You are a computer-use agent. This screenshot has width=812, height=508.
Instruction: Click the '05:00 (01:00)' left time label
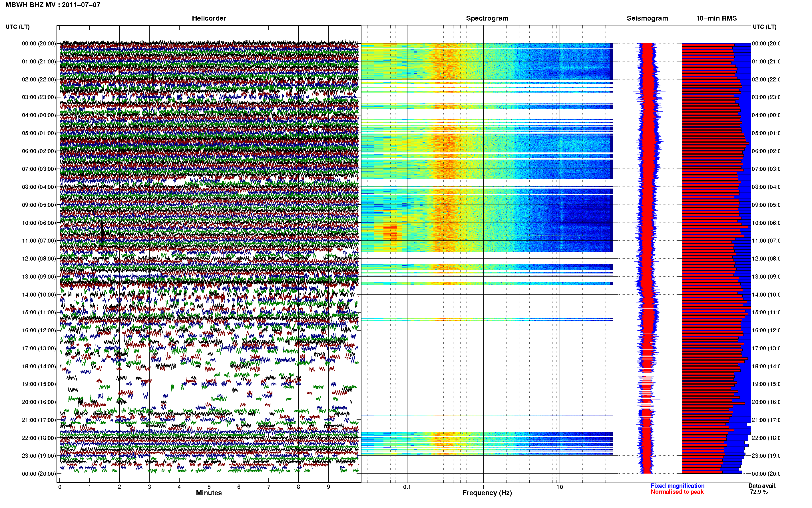[39, 133]
